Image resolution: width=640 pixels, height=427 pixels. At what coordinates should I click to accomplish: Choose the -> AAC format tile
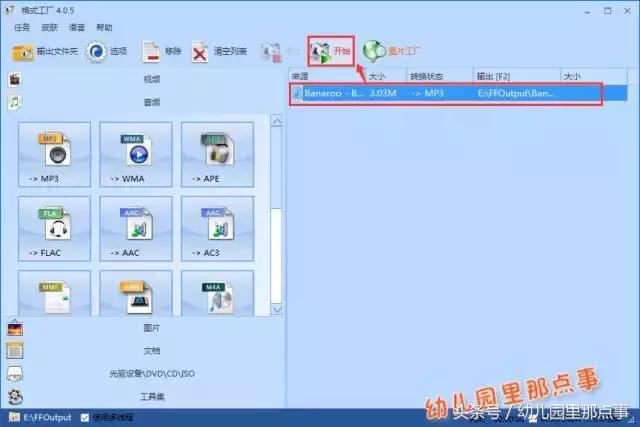136,229
